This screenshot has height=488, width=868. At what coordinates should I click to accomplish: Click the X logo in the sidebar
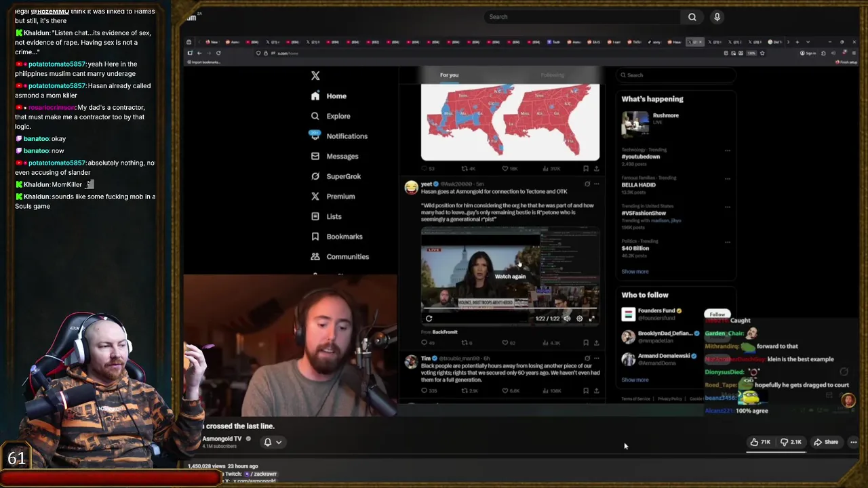pyautogui.click(x=315, y=76)
